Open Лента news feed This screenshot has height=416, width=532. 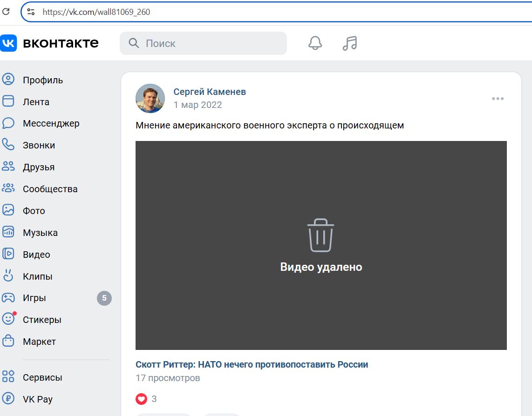click(36, 102)
